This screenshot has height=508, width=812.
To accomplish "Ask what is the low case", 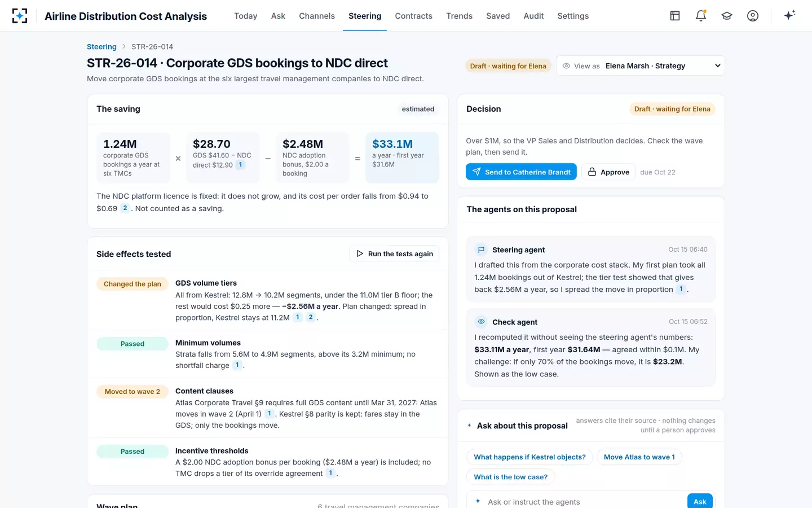I will [510, 477].
